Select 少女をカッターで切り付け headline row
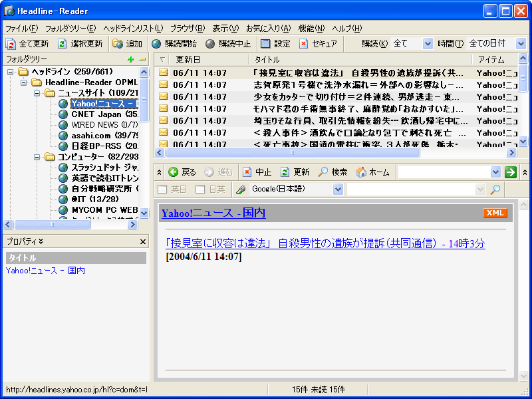 [336, 96]
